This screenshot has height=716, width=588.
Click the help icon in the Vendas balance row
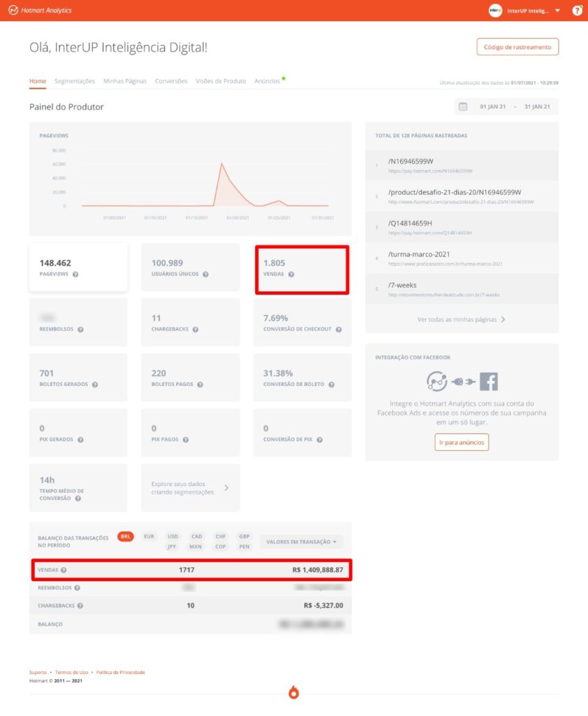[64, 571]
